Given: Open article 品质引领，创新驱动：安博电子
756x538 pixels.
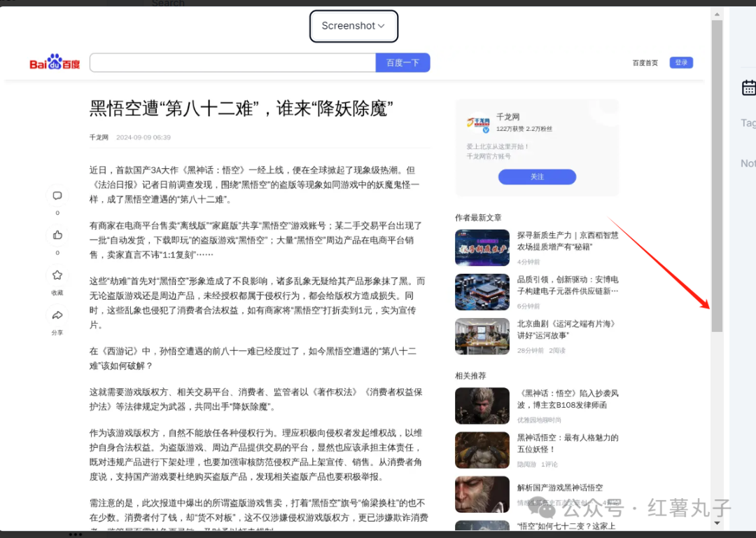Looking at the screenshot, I should (568, 285).
